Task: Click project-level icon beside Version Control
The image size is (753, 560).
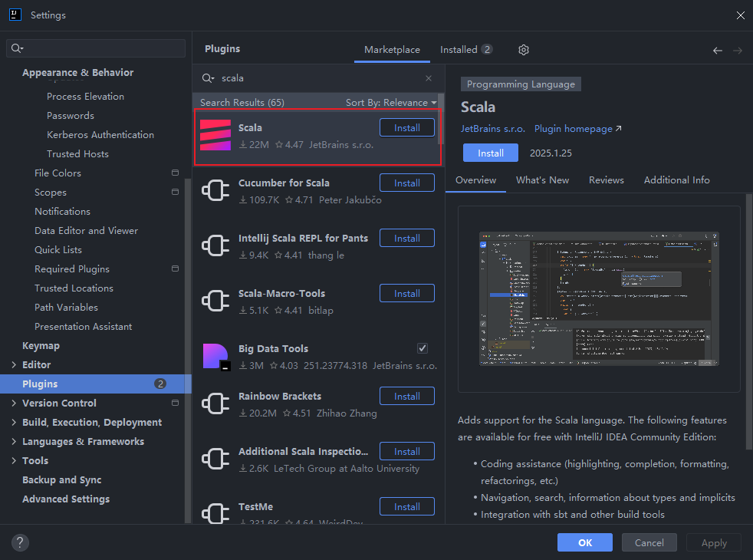Action: pos(176,403)
